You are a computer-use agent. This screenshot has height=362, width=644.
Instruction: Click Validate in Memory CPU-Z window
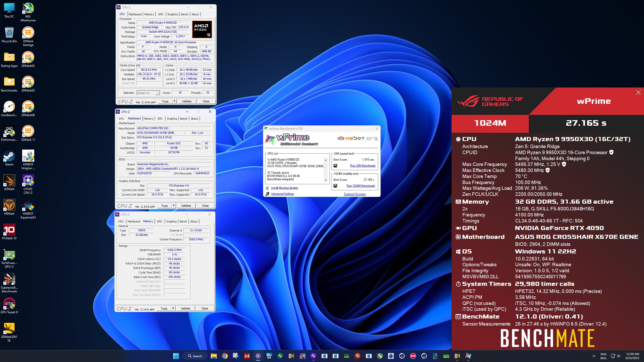pos(185,308)
